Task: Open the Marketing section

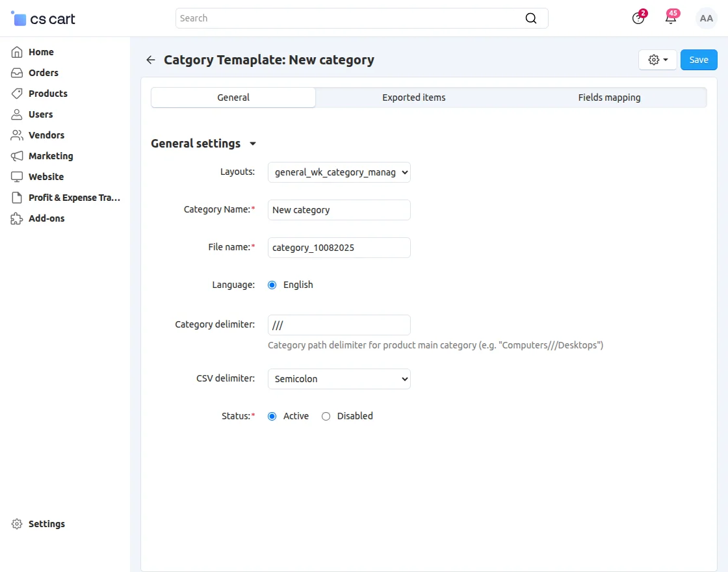Action: tap(50, 155)
